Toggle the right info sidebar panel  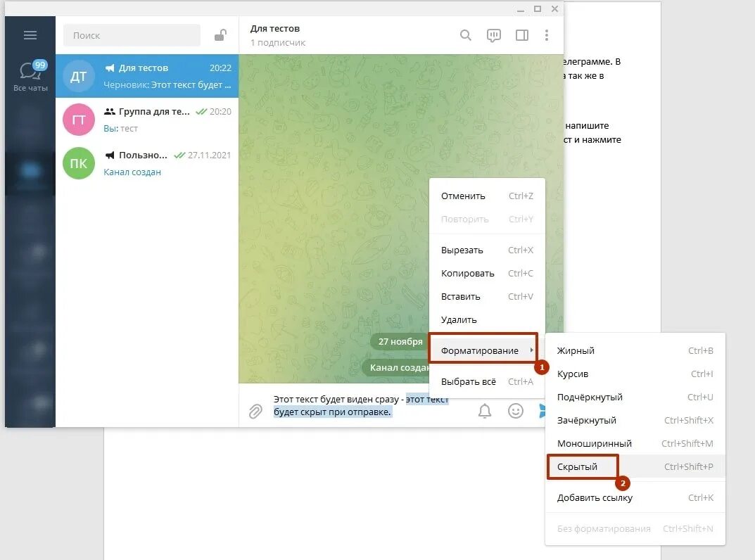522,35
